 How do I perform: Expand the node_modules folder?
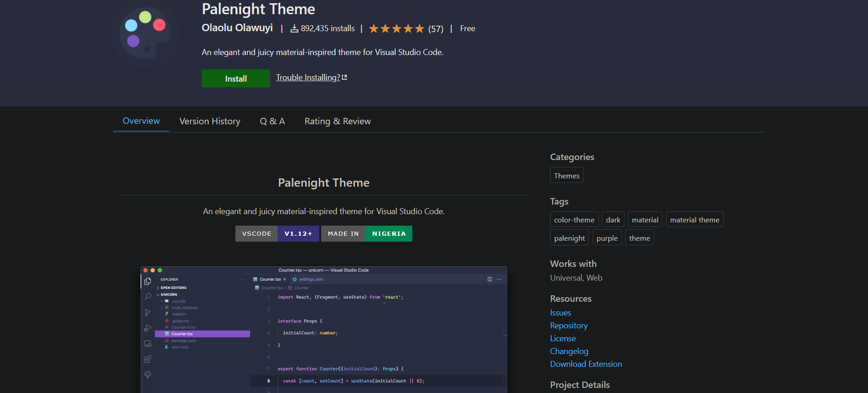(185, 308)
